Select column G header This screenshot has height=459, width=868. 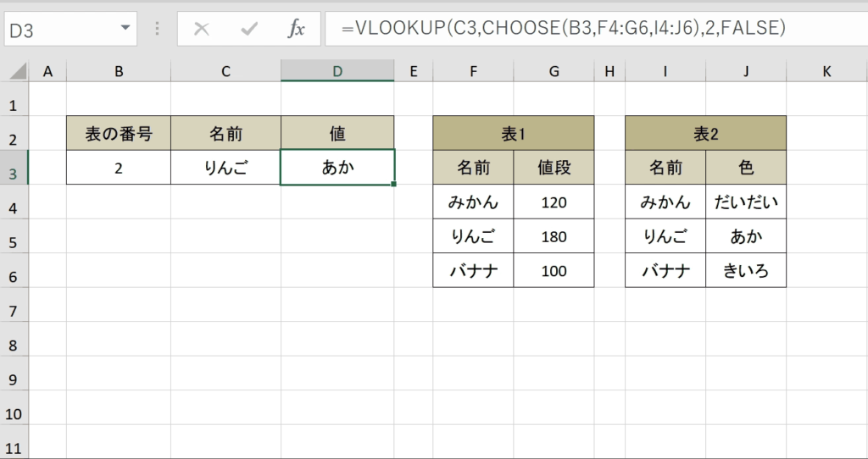pos(554,71)
